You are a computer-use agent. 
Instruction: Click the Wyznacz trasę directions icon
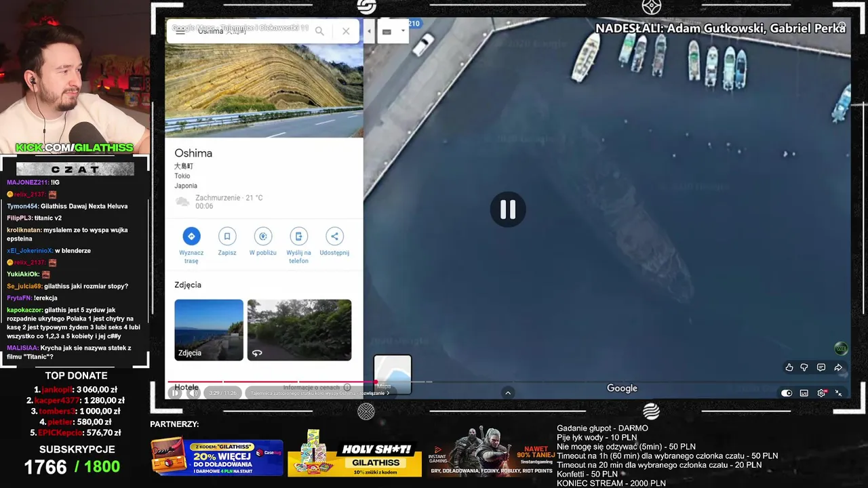pos(191,236)
